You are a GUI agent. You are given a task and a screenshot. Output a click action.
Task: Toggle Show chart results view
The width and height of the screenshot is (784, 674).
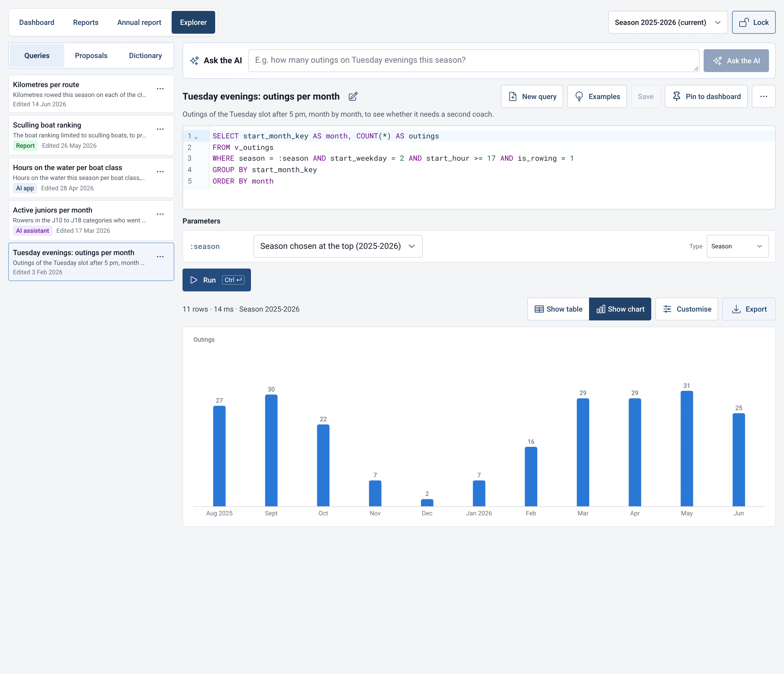(x=620, y=309)
